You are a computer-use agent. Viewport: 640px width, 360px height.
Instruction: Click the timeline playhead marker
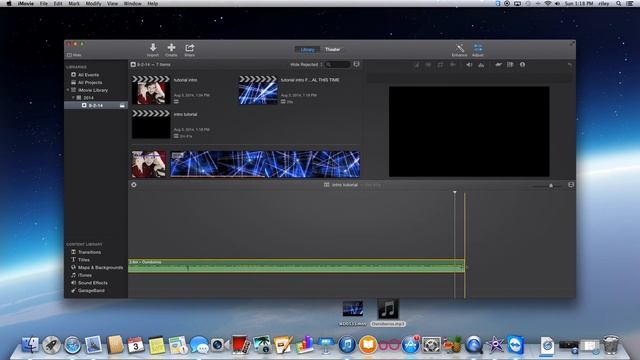pyautogui.click(x=455, y=192)
